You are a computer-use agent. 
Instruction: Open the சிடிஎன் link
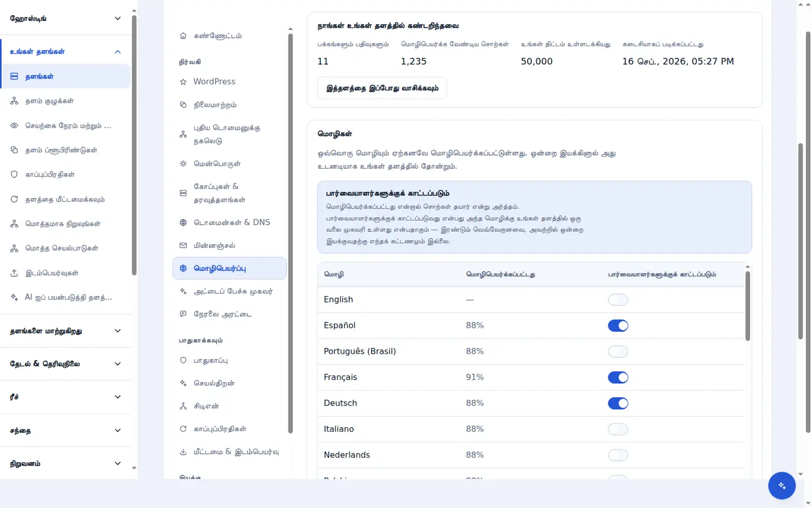(x=230, y=406)
